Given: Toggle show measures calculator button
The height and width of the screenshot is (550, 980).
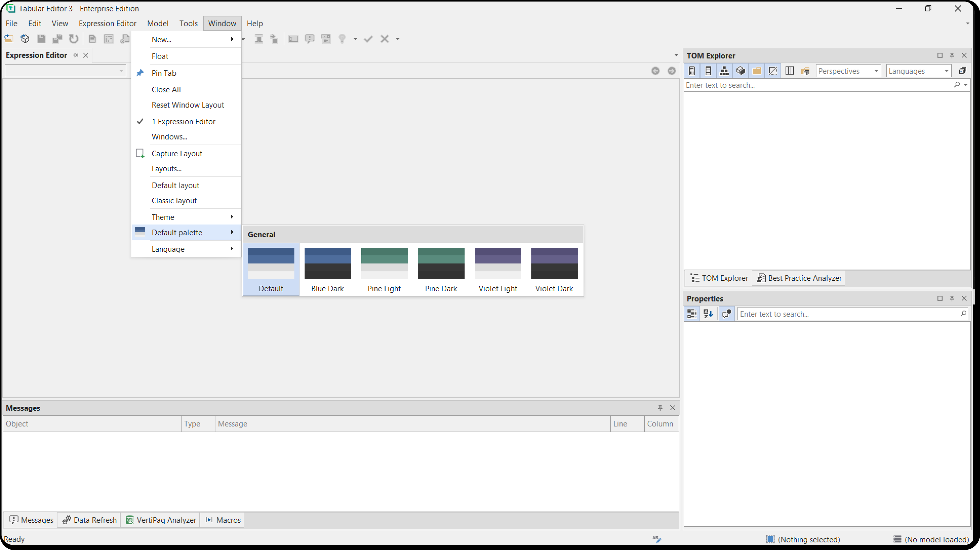Looking at the screenshot, I should 692,71.
